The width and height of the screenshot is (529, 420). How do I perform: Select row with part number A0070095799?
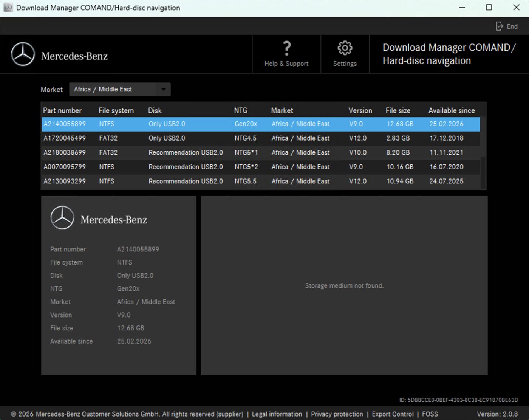coord(261,167)
